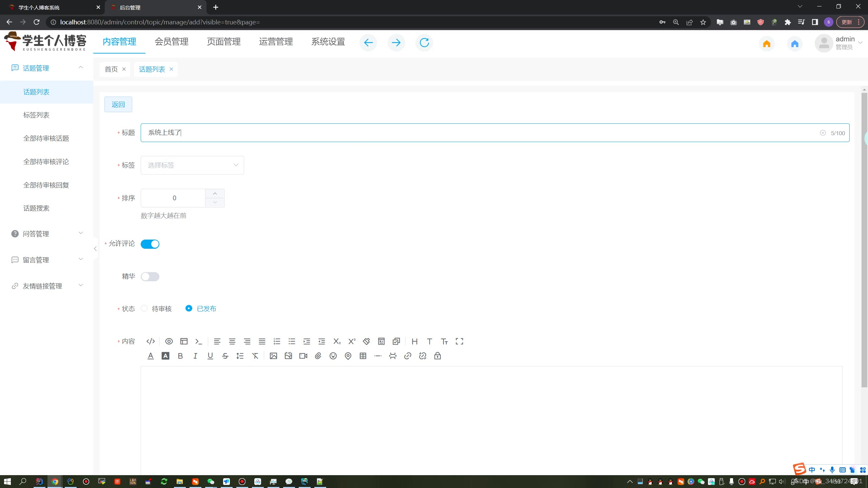The height and width of the screenshot is (488, 868).
Task: Enable the 精华 switch
Action: click(x=150, y=277)
